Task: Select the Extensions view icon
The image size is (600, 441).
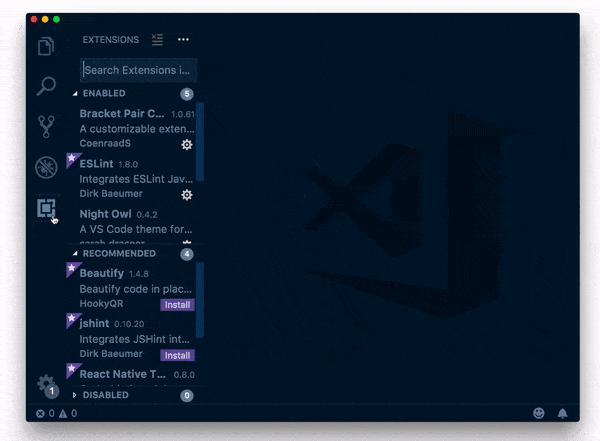Action: coord(46,208)
